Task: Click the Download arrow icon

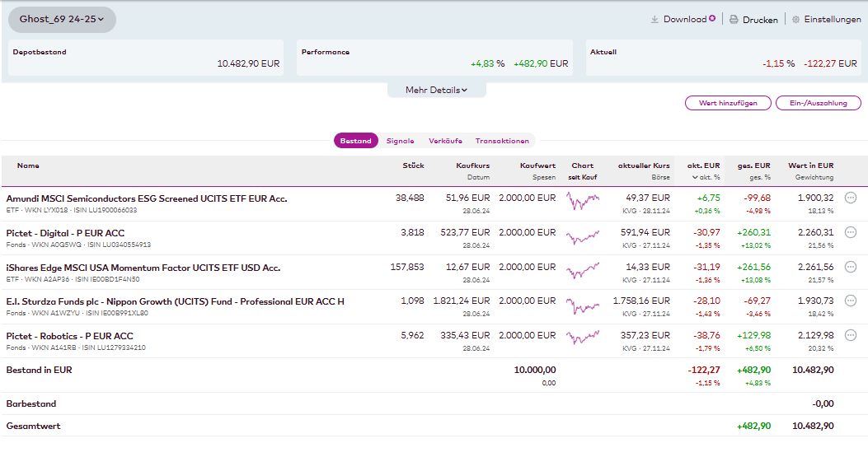Action: pos(655,19)
